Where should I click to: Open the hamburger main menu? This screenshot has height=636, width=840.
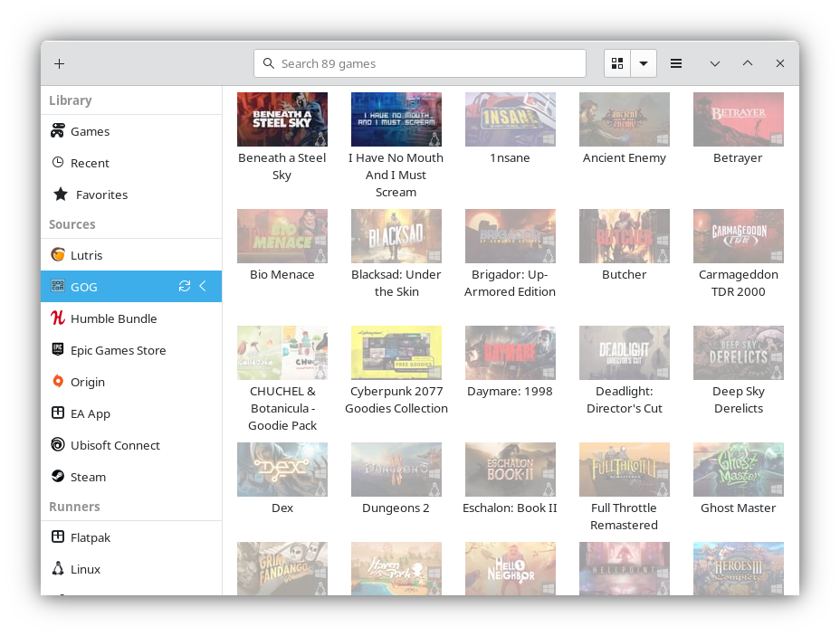(676, 63)
